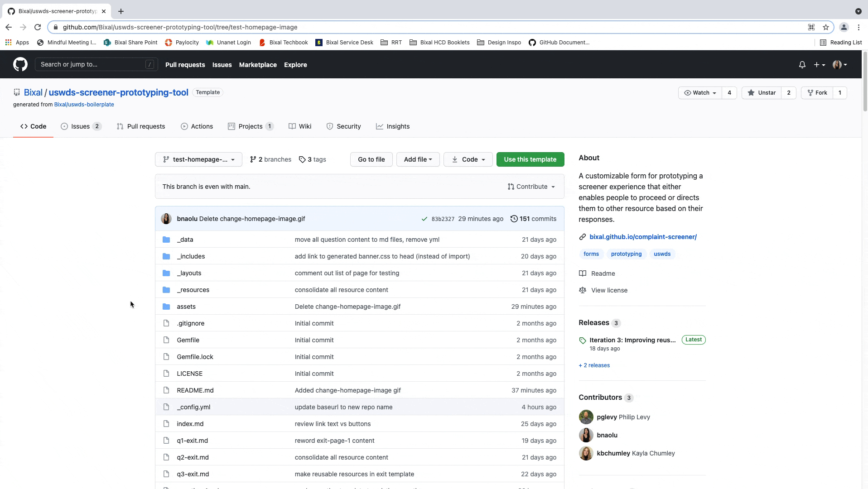Screen dimensions: 868x489
Task: Open the Watch dropdown
Action: pyautogui.click(x=700, y=93)
